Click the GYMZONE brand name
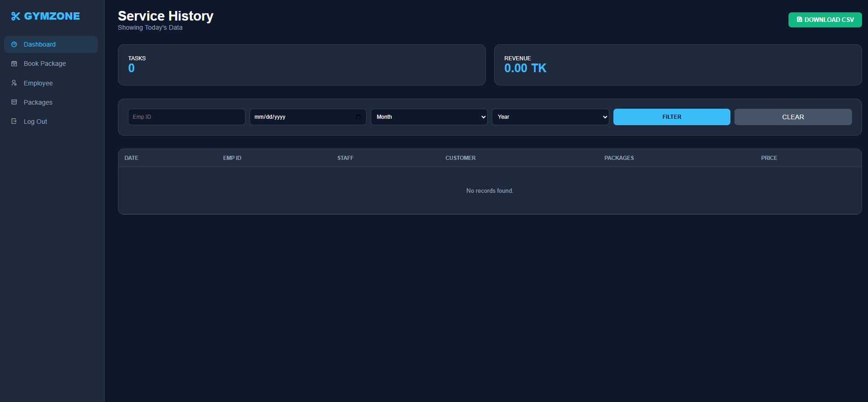Screen dimensions: 868x402 click(52, 16)
